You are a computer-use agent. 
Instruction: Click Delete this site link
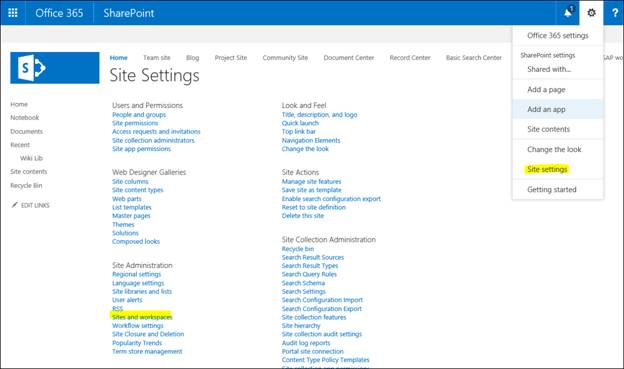tap(303, 216)
